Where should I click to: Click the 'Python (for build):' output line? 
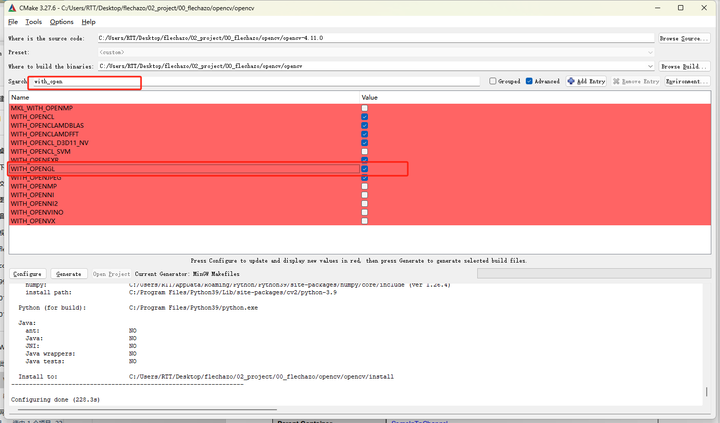[x=138, y=308]
